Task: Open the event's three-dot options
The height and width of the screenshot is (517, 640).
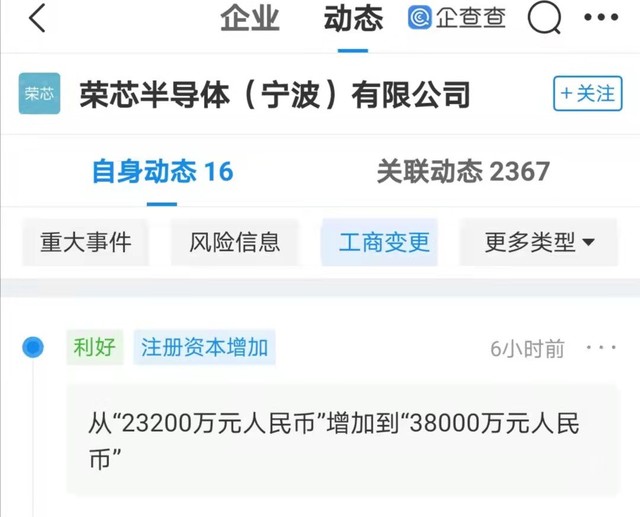Action: tap(601, 347)
